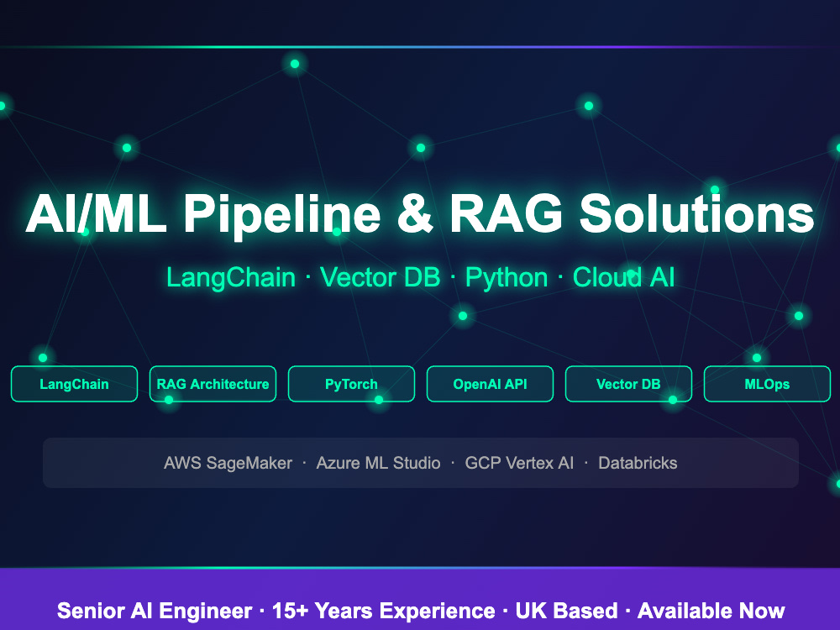Click the Azure ML Studio text

point(378,463)
